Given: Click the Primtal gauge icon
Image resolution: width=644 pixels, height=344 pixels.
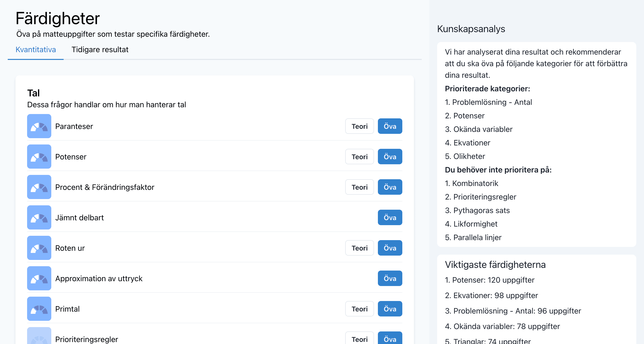Looking at the screenshot, I should pyautogui.click(x=39, y=309).
